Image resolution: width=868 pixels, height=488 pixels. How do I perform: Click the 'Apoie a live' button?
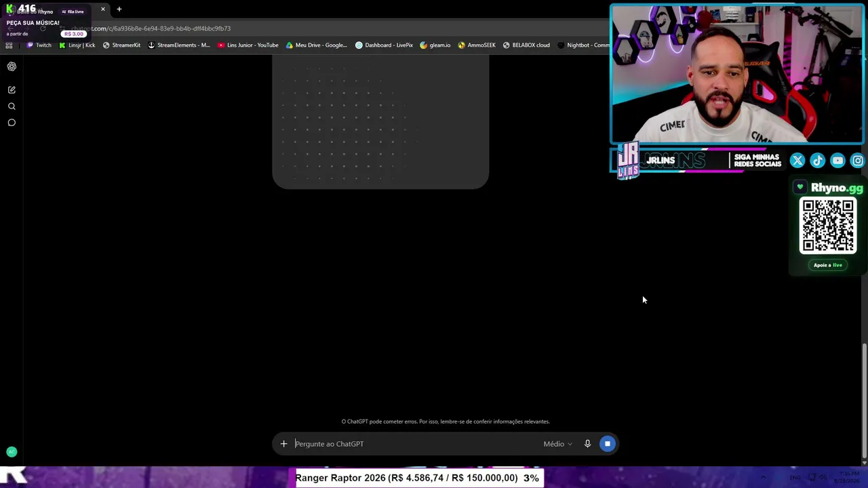[x=828, y=265]
